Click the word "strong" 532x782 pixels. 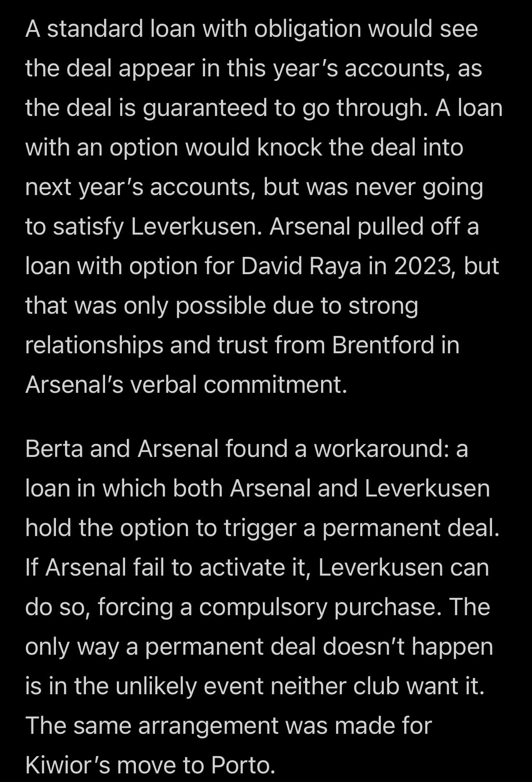[383, 306]
